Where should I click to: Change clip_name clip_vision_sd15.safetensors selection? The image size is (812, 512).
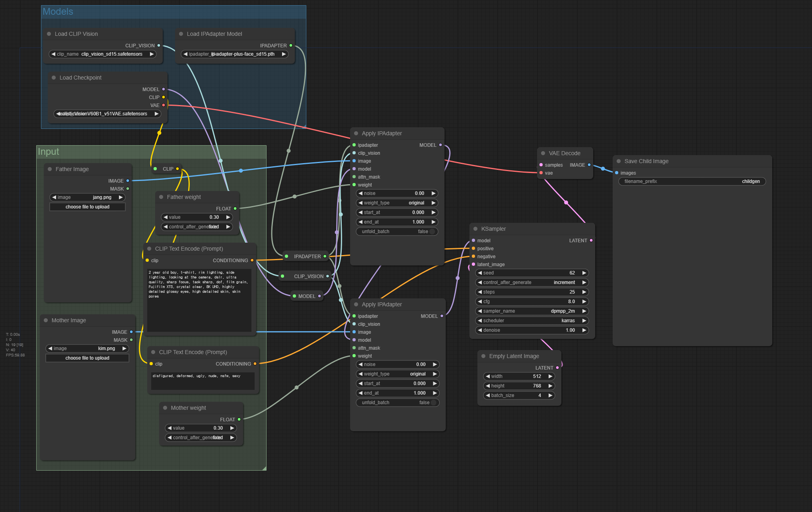point(102,54)
